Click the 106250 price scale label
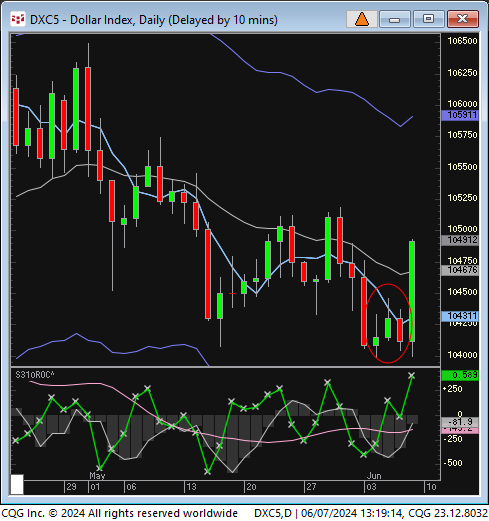Screen dimensions: 489x521 click(462, 73)
